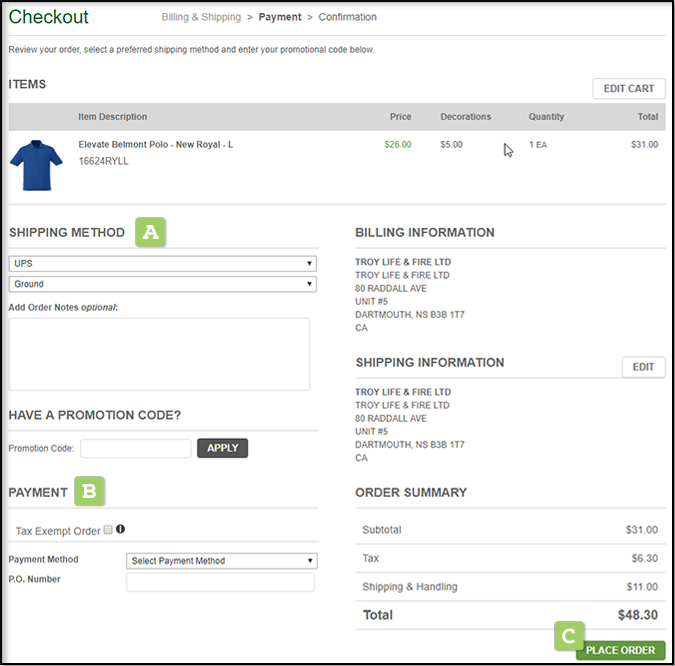Focus the P.O. Number input field
Screen dimensions: 675x666
point(220,582)
